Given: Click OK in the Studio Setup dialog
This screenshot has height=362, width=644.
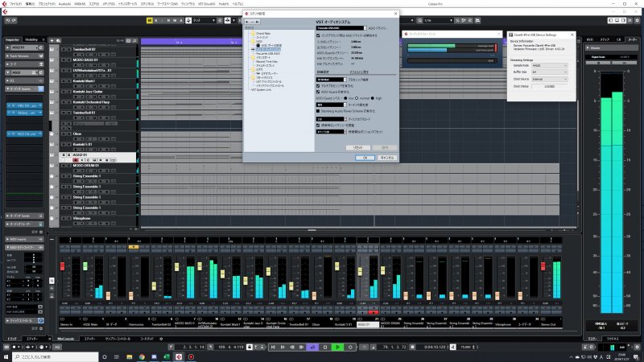Looking at the screenshot, I should pos(365,158).
